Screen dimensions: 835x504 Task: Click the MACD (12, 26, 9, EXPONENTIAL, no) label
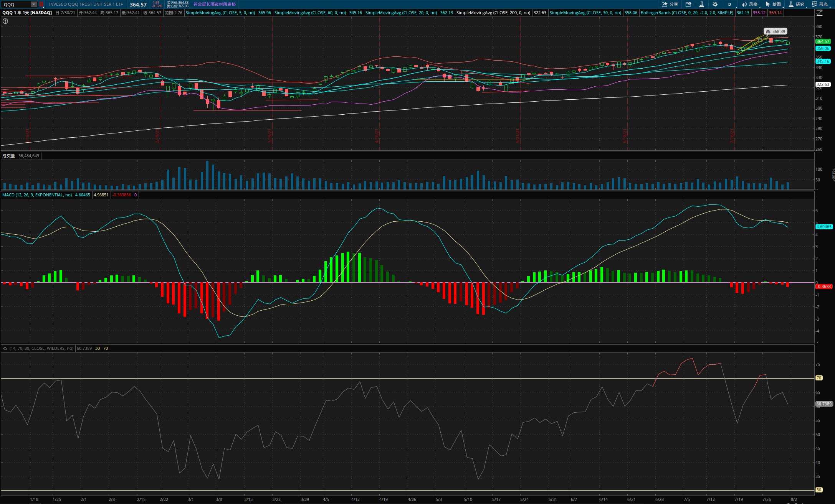[37, 195]
